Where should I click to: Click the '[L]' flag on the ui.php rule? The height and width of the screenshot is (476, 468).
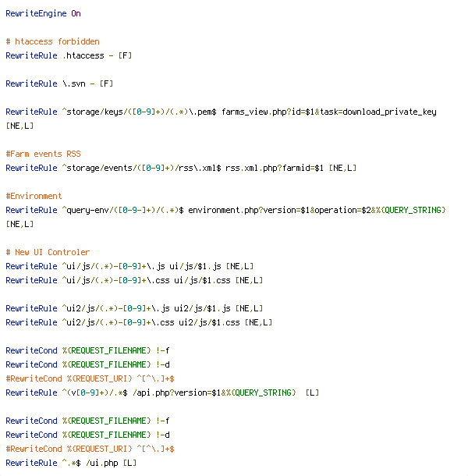pos(130,463)
